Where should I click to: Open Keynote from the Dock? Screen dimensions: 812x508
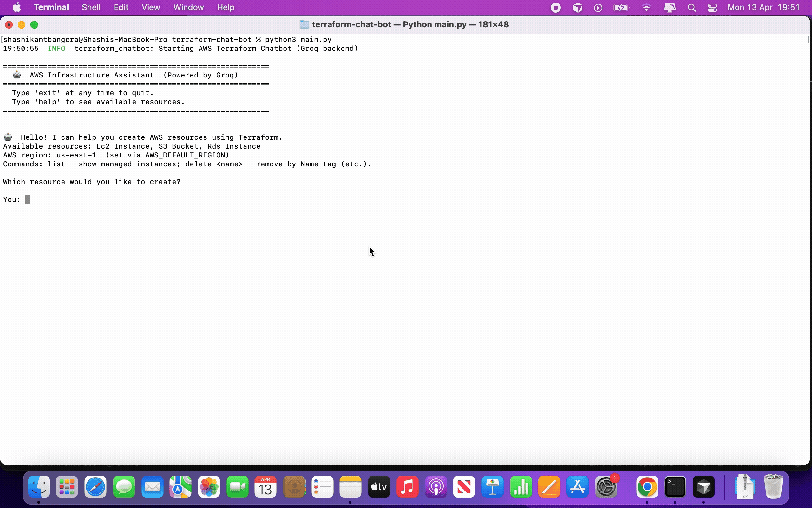[x=493, y=486]
